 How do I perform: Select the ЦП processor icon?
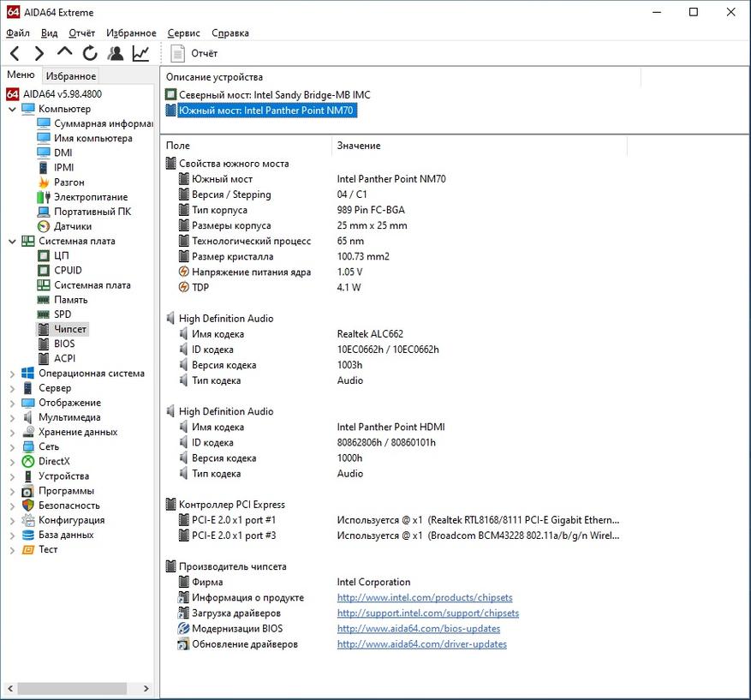[x=44, y=256]
